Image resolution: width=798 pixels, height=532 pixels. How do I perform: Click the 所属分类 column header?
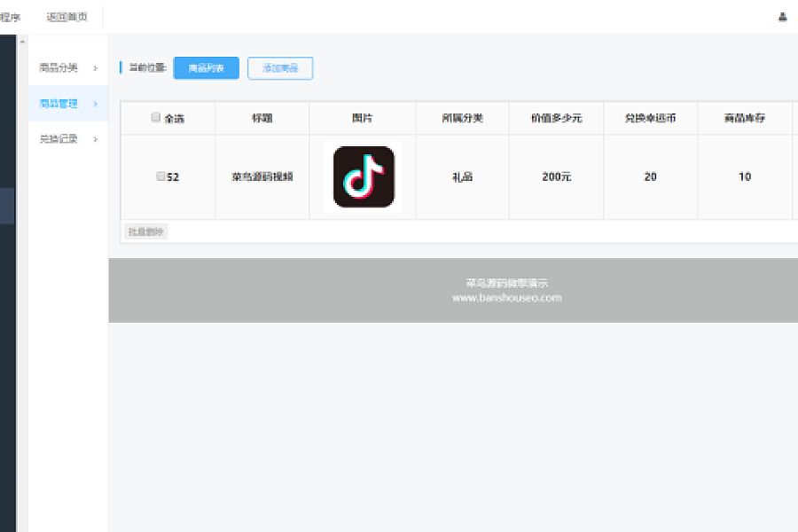click(x=462, y=118)
